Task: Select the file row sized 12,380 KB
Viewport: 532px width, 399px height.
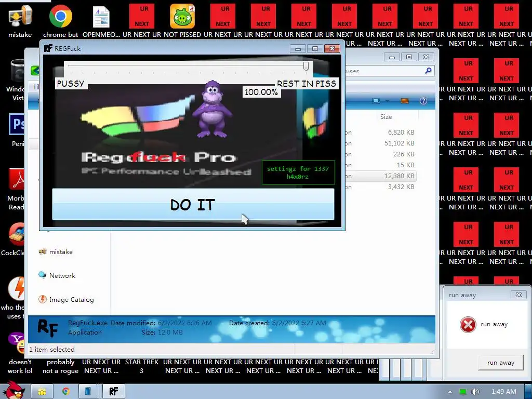Action: coord(380,176)
